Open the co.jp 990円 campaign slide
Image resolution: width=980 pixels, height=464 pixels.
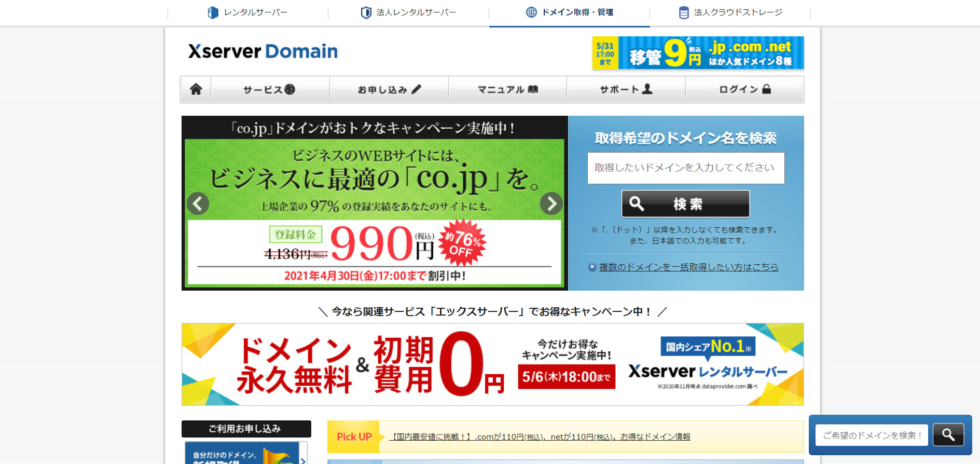375,203
